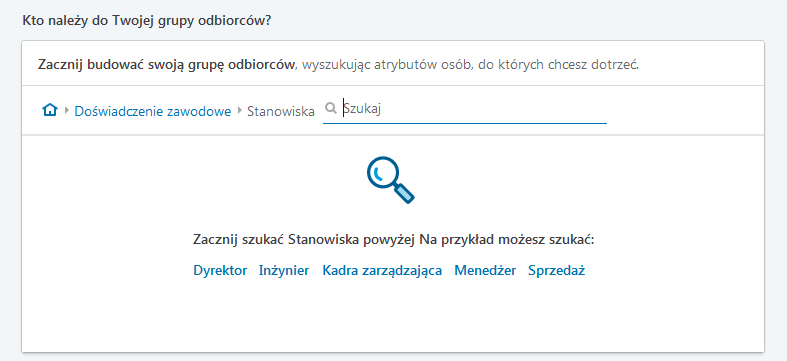The height and width of the screenshot is (361, 787).
Task: Click the arrow before Stanowiska
Action: pyautogui.click(x=240, y=110)
